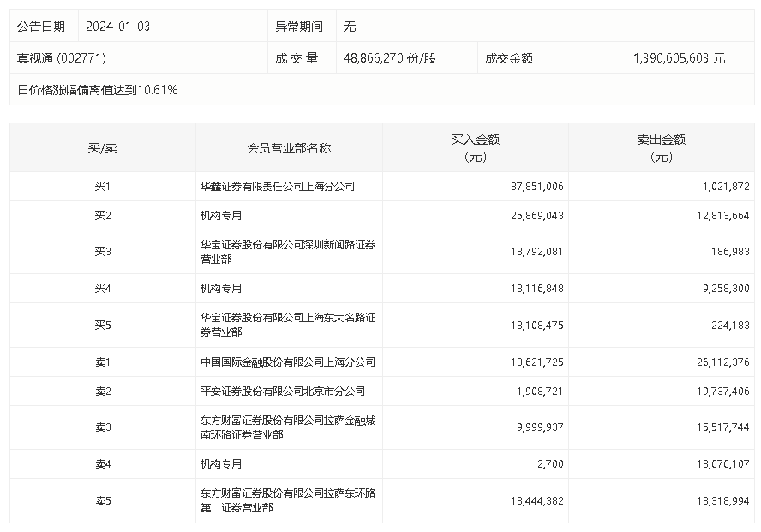Click 机构专用 in the 卖4 row

220,463
